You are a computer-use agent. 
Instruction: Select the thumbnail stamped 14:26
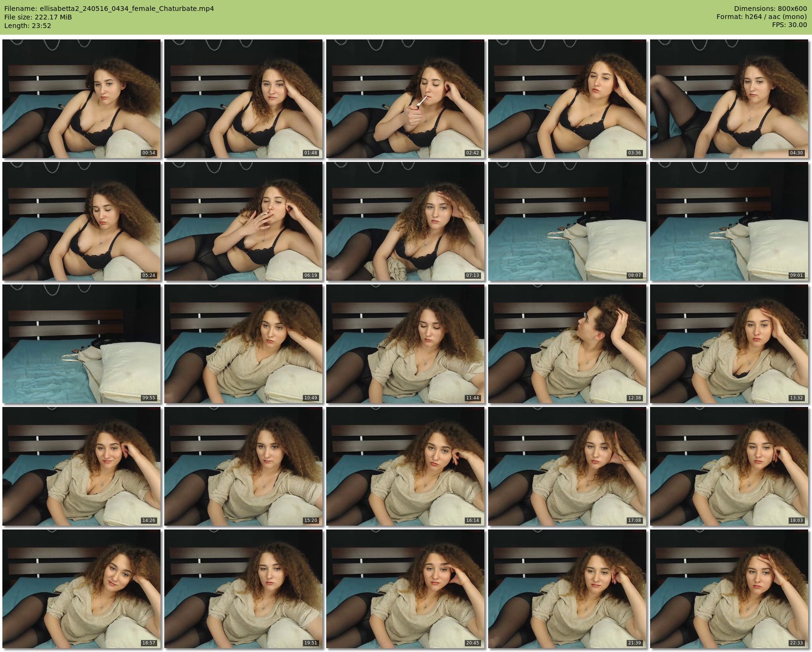coord(81,466)
